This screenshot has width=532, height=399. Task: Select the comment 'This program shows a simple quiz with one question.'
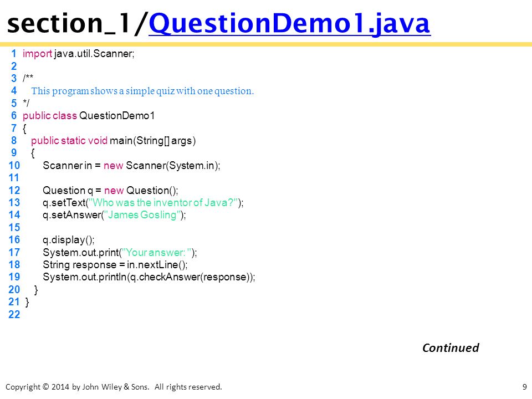[142, 91]
